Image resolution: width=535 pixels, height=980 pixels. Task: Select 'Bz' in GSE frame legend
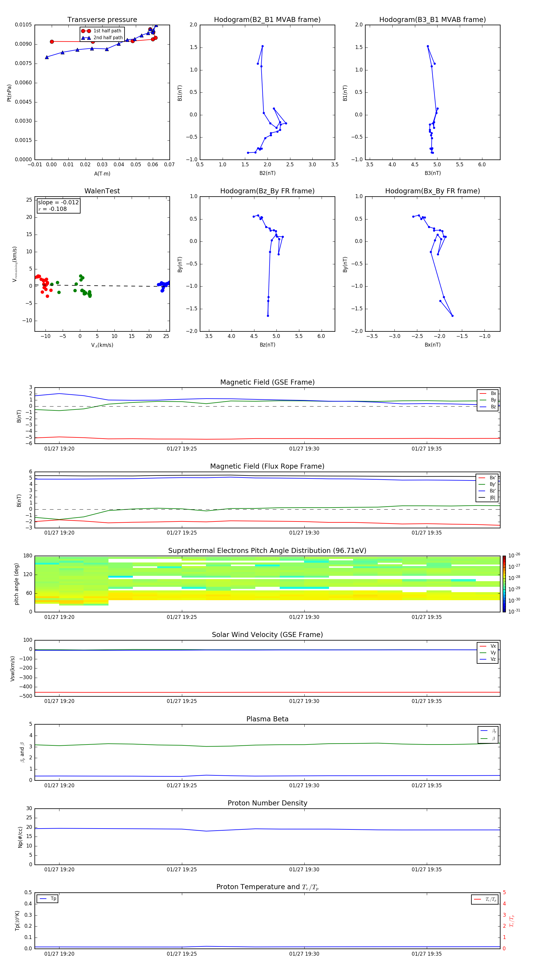click(x=488, y=407)
